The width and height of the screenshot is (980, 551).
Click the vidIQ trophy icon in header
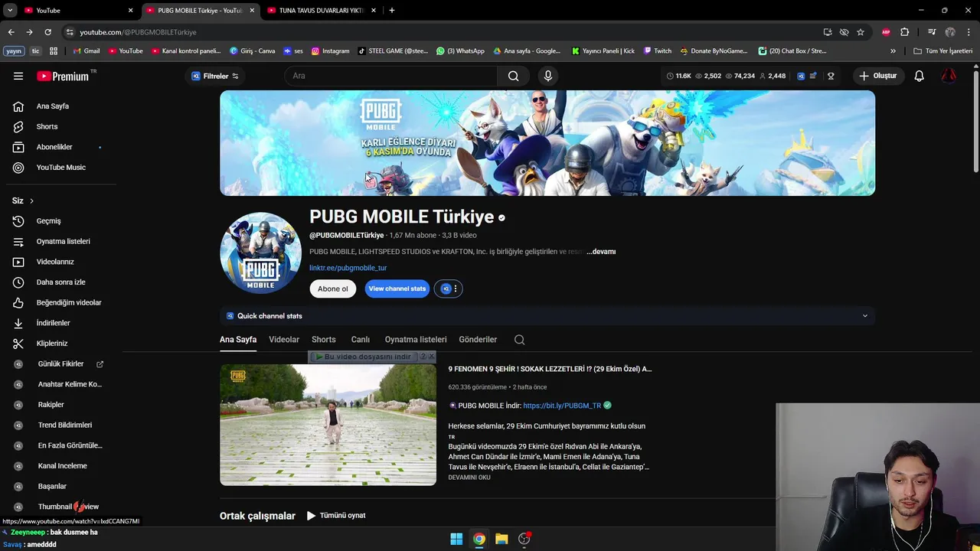[831, 76]
